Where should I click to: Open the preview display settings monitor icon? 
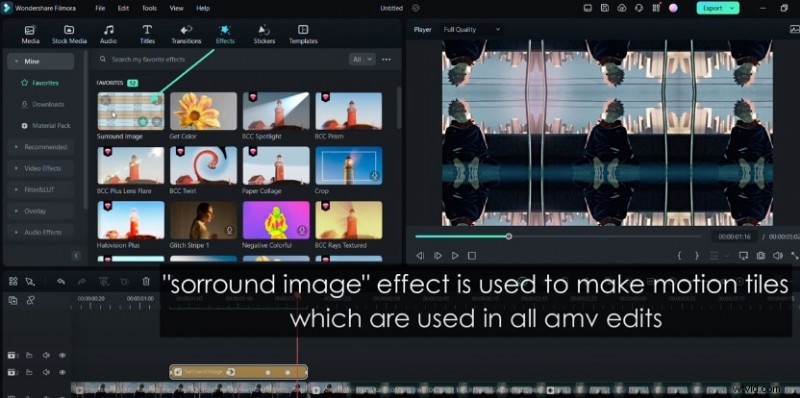click(x=743, y=256)
